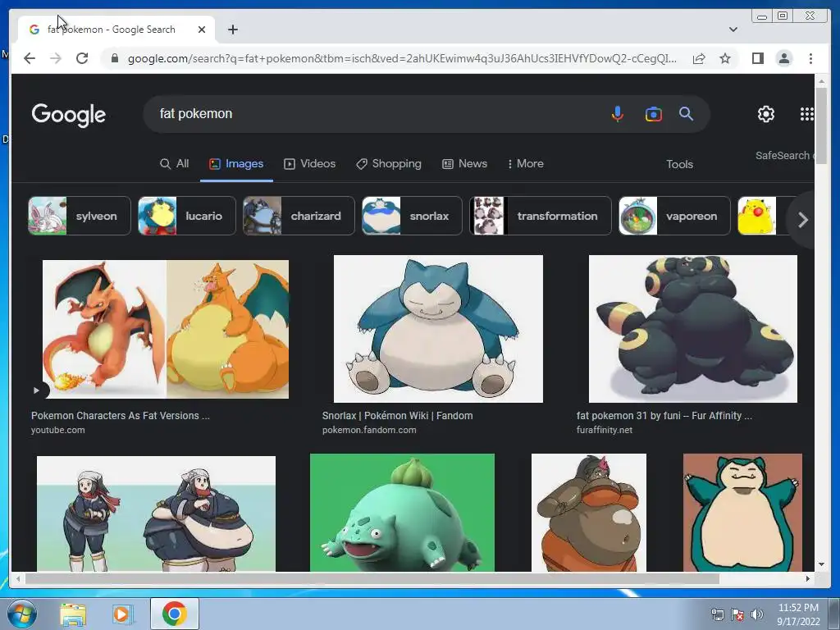Image resolution: width=840 pixels, height=630 pixels.
Task: Open the Snorlax Pokémon Wiki image
Action: [x=438, y=329]
